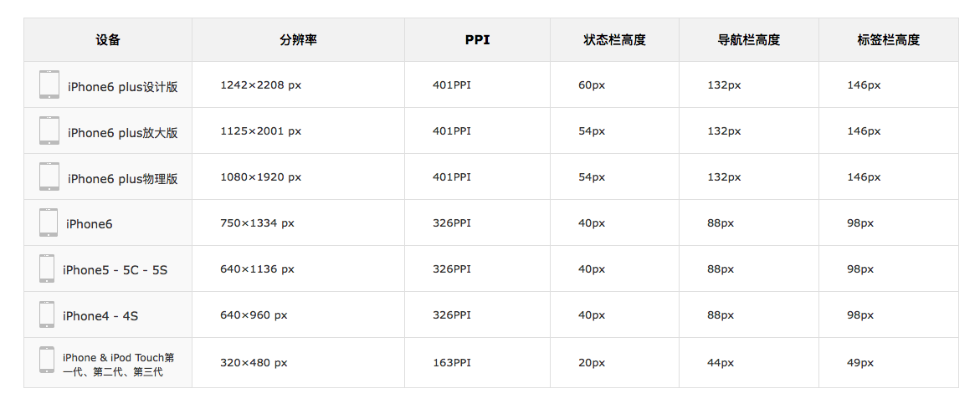This screenshot has height=409, width=980.
Task: Select the PPI column header
Action: click(x=478, y=40)
